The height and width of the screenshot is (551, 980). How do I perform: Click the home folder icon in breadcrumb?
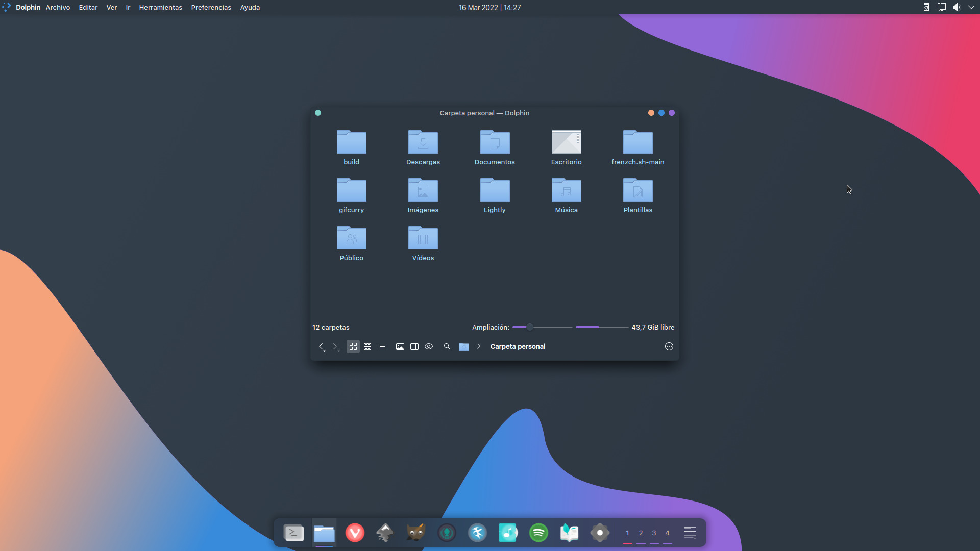(464, 347)
